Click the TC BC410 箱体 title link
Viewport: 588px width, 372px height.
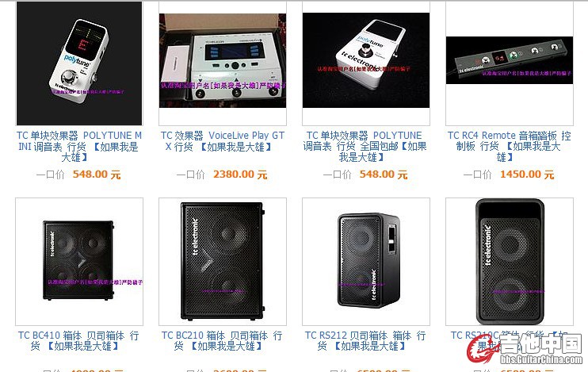(78, 341)
